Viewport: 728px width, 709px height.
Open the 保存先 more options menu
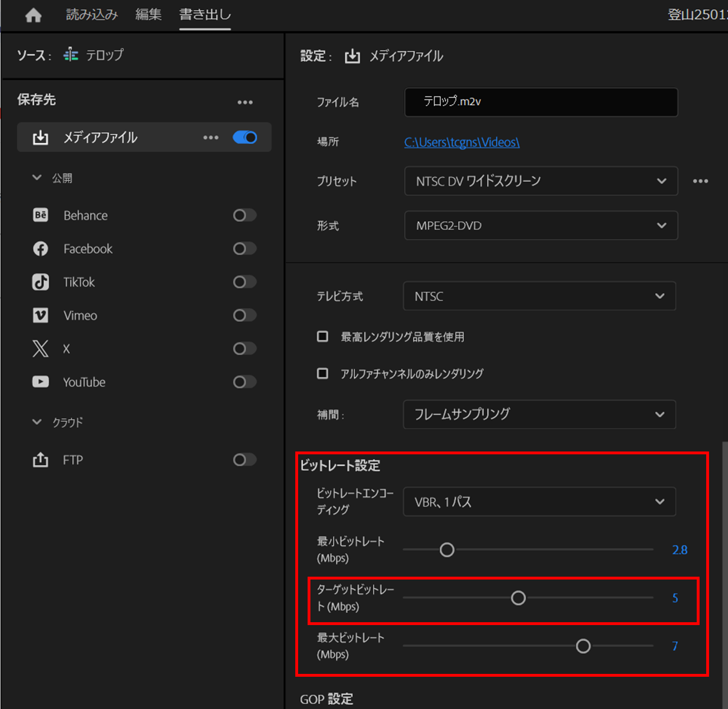(245, 101)
